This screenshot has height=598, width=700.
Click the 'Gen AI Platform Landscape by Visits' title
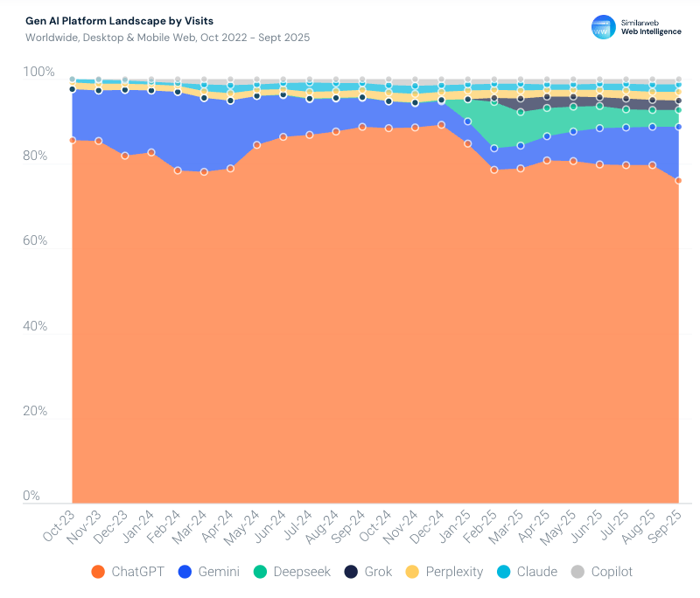click(x=120, y=21)
